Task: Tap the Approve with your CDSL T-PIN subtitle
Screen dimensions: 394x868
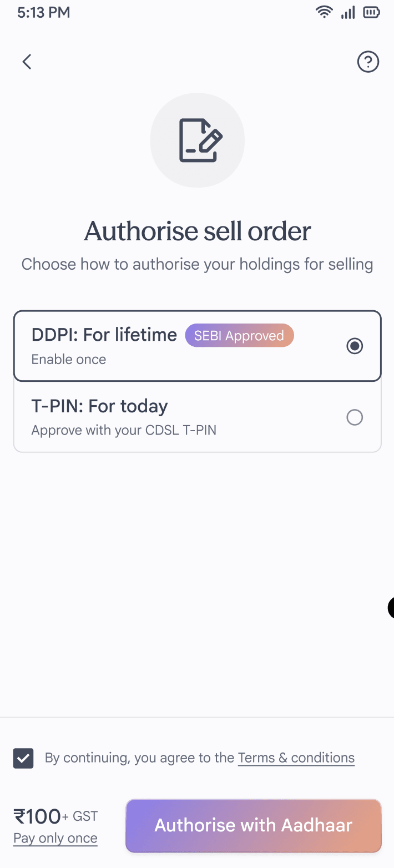Action: click(x=124, y=430)
